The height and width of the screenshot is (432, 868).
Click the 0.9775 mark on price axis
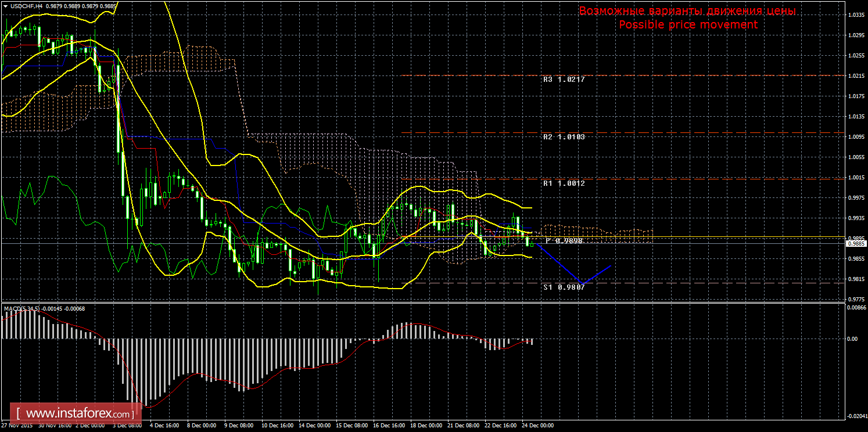[855, 300]
